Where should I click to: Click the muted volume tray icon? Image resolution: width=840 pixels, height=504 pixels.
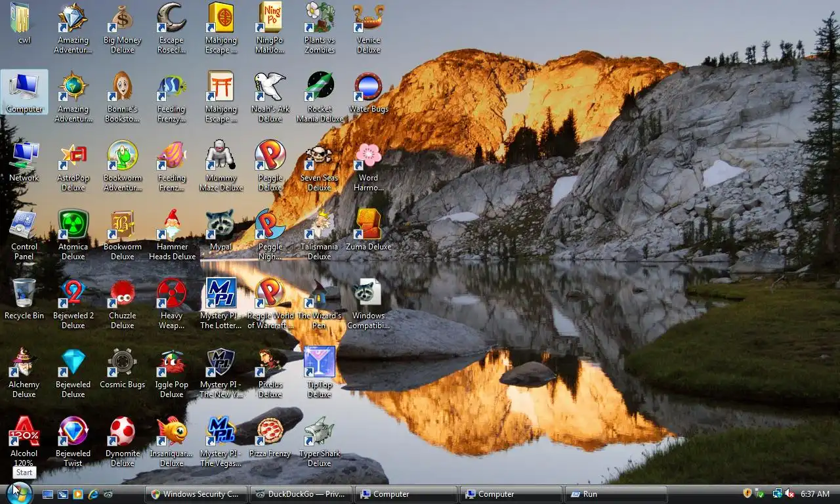pos(789,493)
